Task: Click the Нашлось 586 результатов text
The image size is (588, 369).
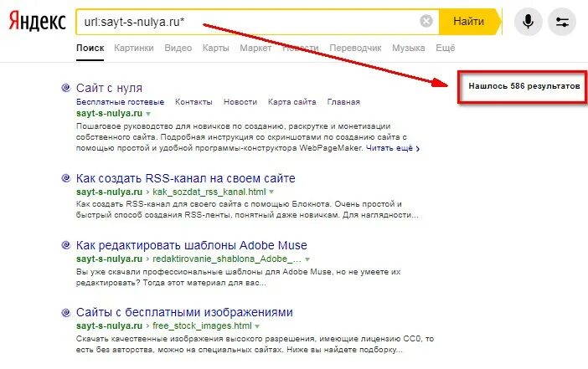Action: (524, 86)
